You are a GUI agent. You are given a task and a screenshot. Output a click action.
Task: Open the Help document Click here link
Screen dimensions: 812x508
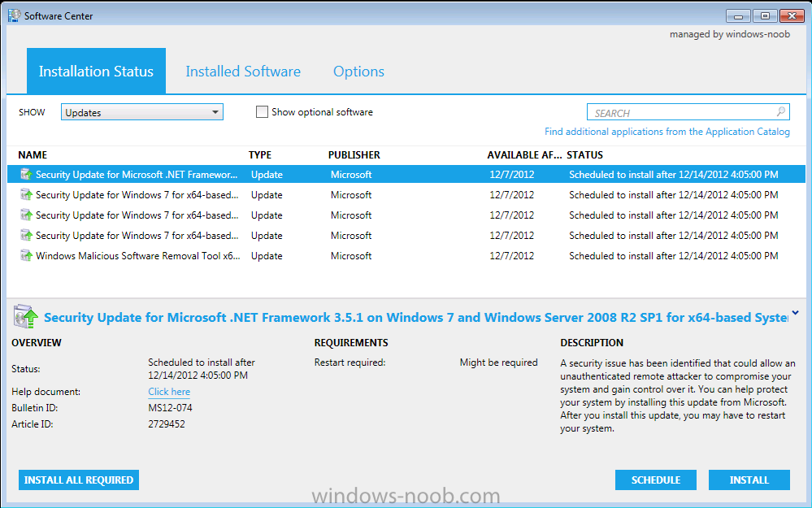pos(169,392)
